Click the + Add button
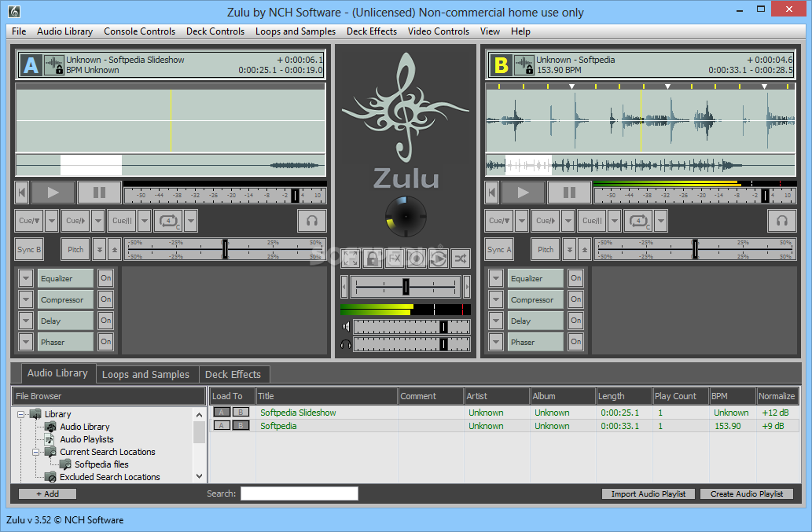The image size is (812, 532). [x=47, y=493]
